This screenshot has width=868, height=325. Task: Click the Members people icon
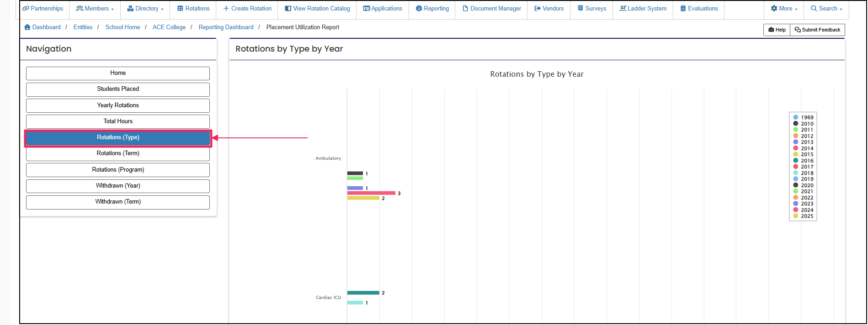(x=80, y=9)
